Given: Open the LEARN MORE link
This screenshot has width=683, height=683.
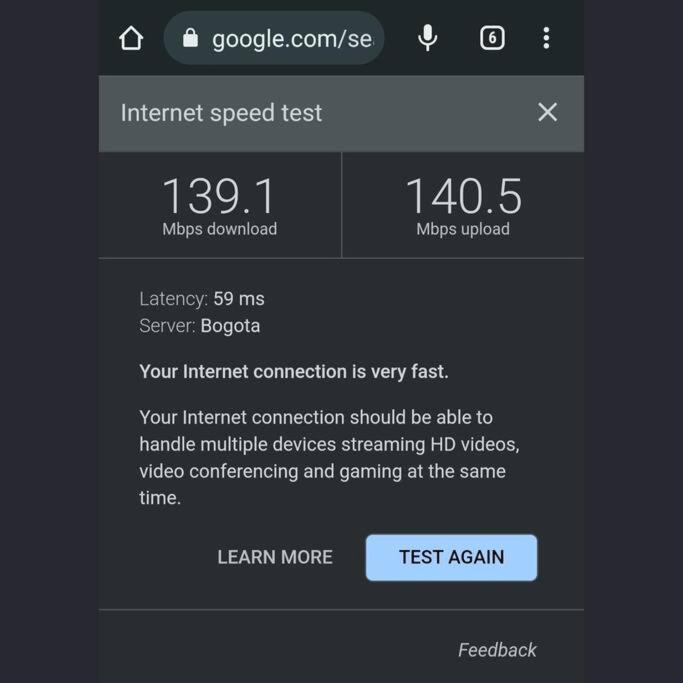Looking at the screenshot, I should 275,557.
